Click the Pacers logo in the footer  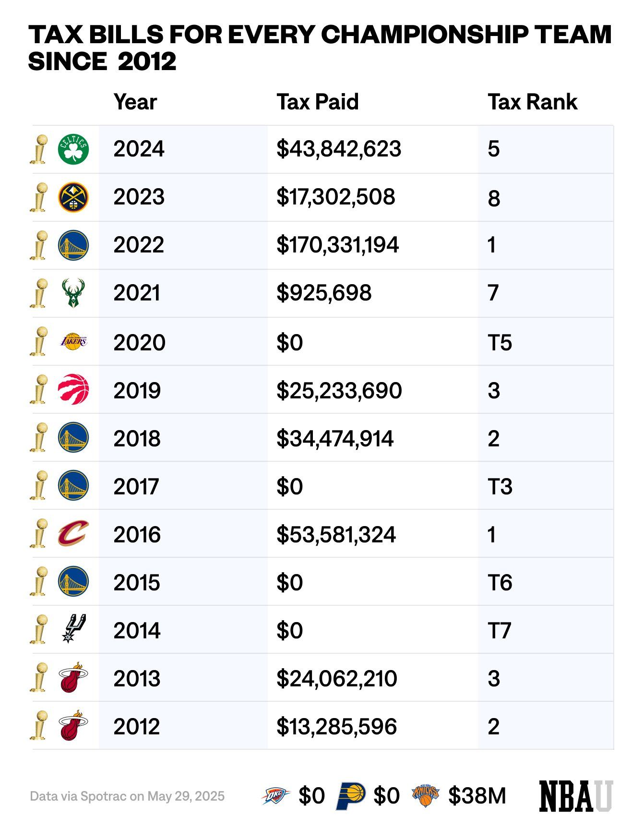point(351,796)
